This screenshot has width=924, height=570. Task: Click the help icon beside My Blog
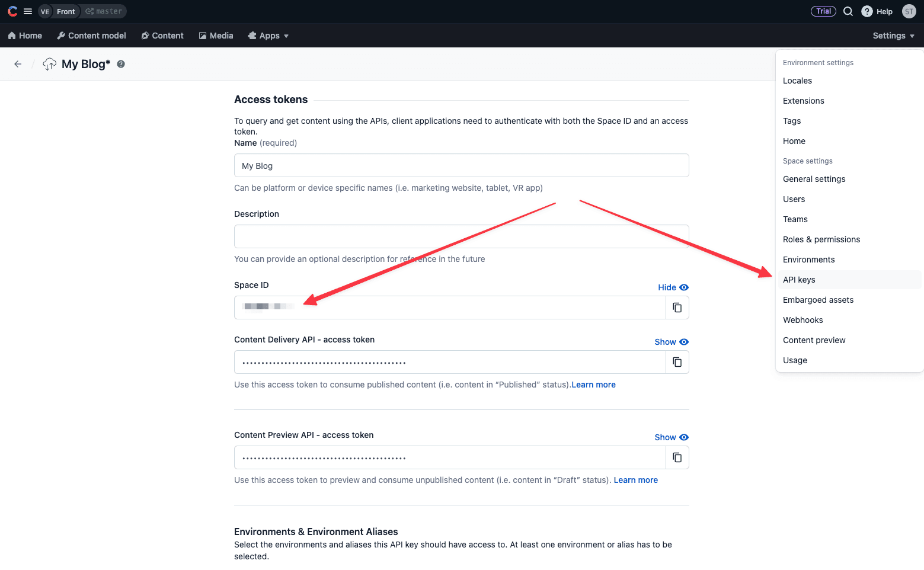121,64
